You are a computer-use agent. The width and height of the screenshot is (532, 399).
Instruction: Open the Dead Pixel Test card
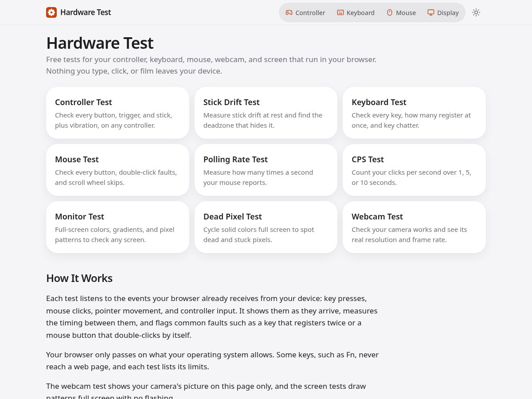point(266,227)
